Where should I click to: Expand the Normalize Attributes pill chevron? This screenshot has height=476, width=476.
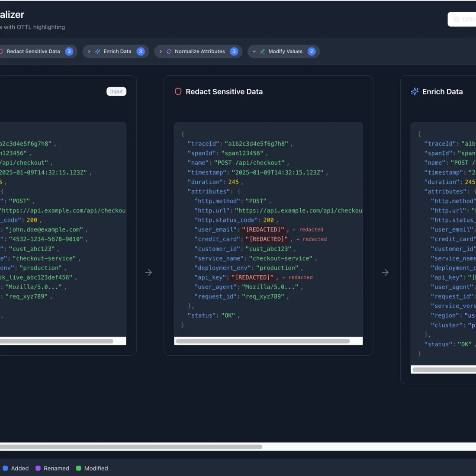[x=161, y=51]
